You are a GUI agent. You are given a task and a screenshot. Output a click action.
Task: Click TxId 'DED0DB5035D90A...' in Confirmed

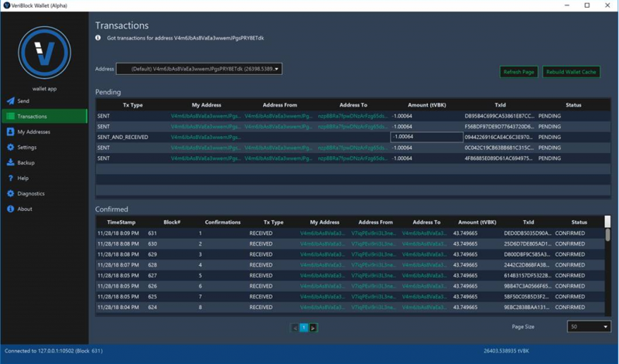(x=528, y=233)
